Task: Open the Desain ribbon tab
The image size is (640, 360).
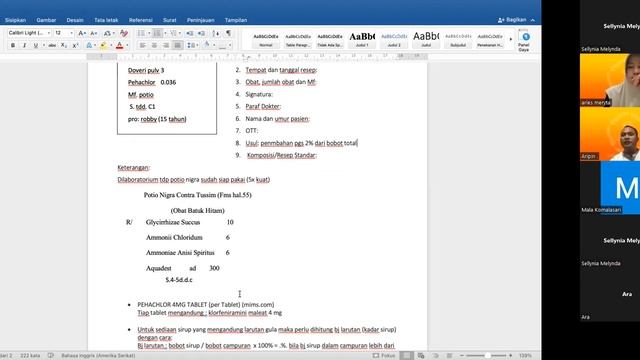Action: click(75, 20)
